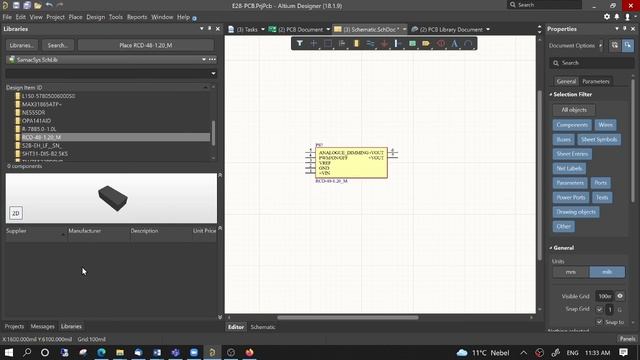Open the Windows Start menu
640x360 pixels.
(x=9, y=352)
